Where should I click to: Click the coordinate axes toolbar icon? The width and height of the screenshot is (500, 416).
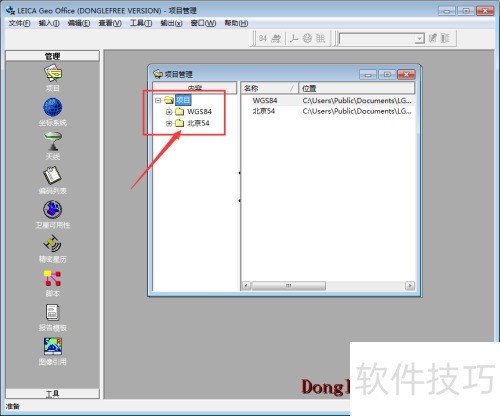pyautogui.click(x=294, y=38)
